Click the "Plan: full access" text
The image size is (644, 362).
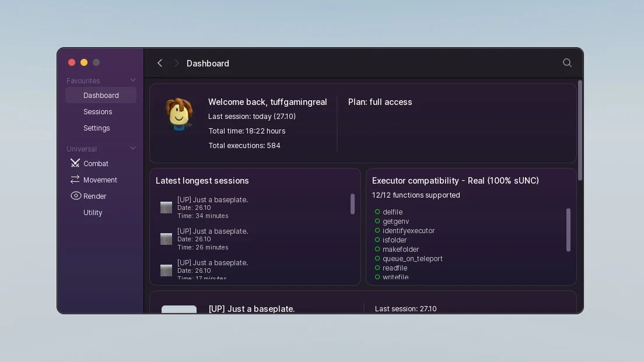pyautogui.click(x=380, y=102)
